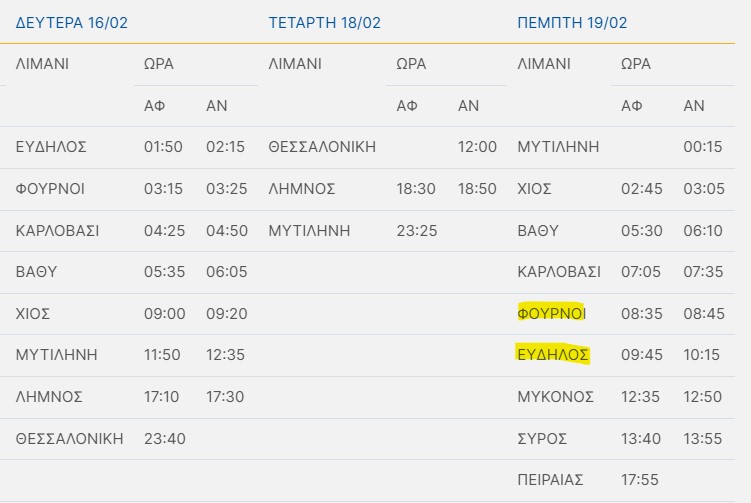Viewport: 751px width, 503px height.
Task: Select the ΤΕΤΑΡΤΗ 18/02 day header
Action: click(325, 22)
